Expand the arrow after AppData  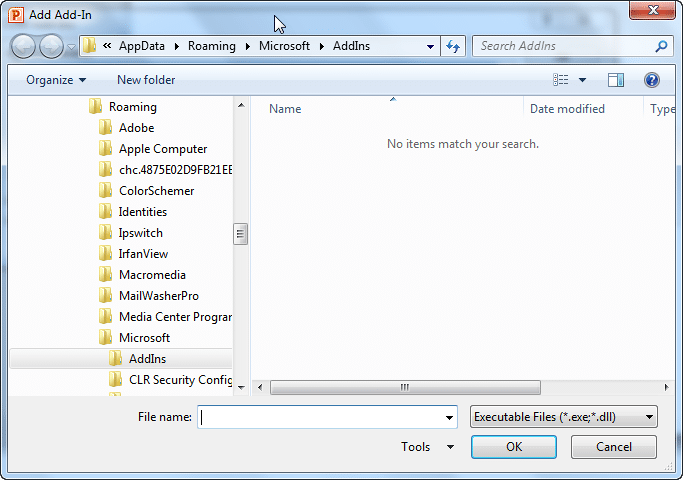[x=177, y=46]
